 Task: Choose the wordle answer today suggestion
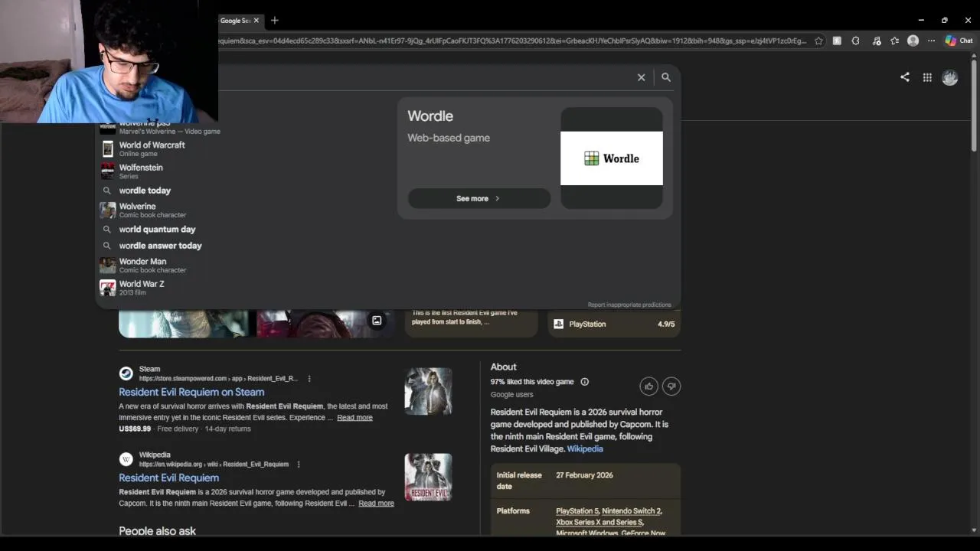tap(160, 246)
